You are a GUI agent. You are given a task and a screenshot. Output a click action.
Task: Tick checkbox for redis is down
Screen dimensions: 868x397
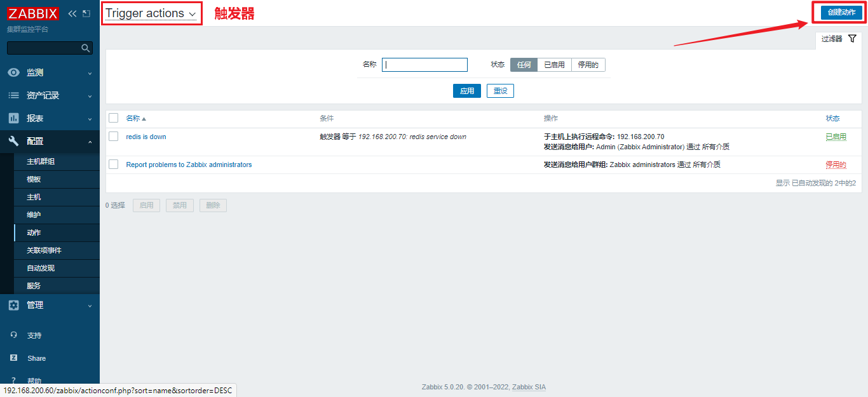(114, 136)
